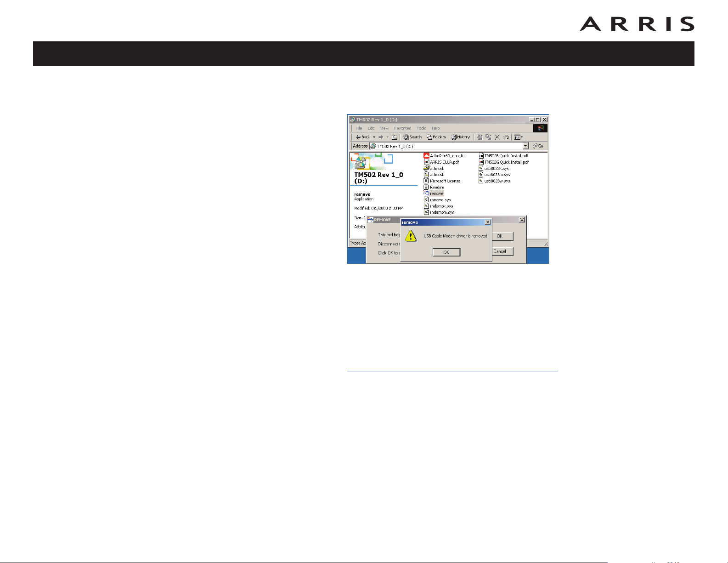This screenshot has height=563, width=728.
Task: Show the Folders pane
Action: click(x=436, y=137)
